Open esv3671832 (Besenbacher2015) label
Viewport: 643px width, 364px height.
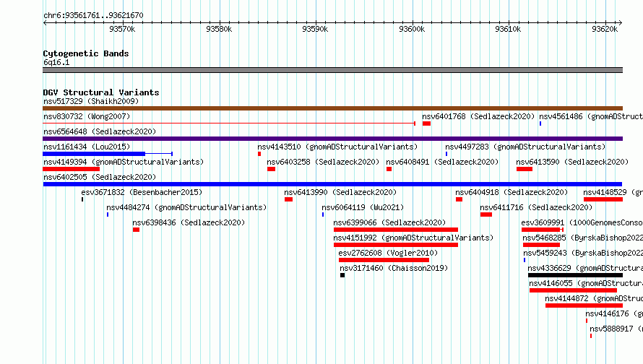(142, 192)
